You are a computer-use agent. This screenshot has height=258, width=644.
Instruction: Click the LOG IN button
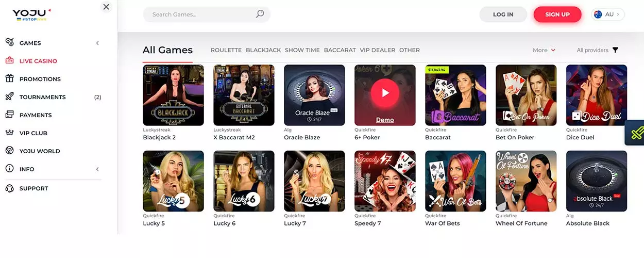click(x=503, y=14)
